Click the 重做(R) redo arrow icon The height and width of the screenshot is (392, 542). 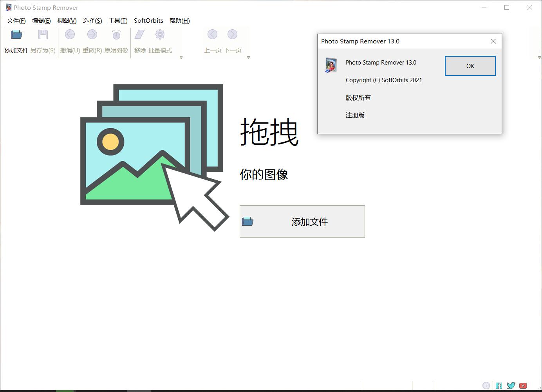pos(92,34)
